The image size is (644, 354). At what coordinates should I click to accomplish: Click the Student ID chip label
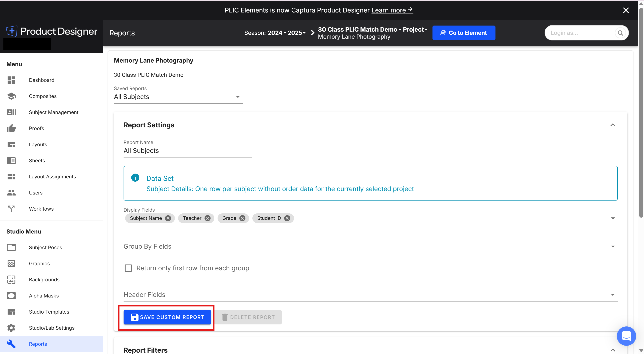pos(269,218)
